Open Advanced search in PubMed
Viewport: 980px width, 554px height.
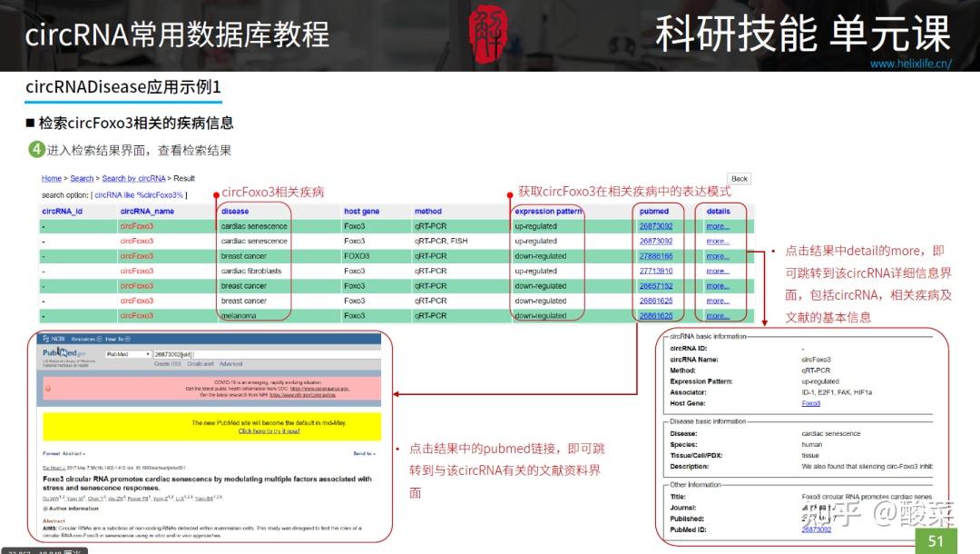coord(231,364)
